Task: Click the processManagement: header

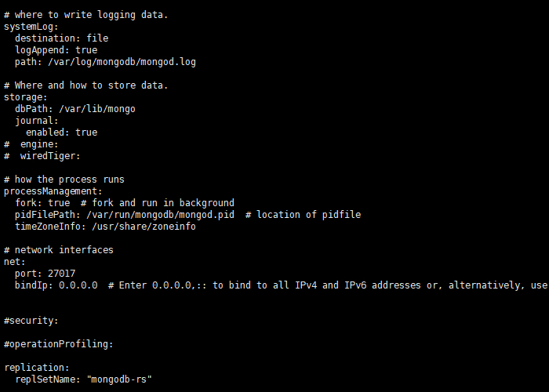Action: 53,191
